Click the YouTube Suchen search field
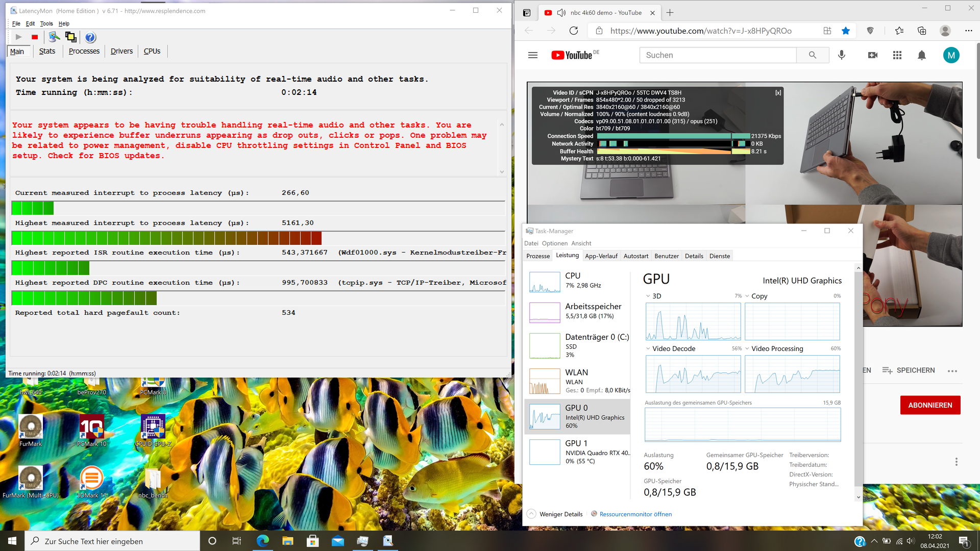Image resolution: width=980 pixels, height=551 pixels. 718,55
